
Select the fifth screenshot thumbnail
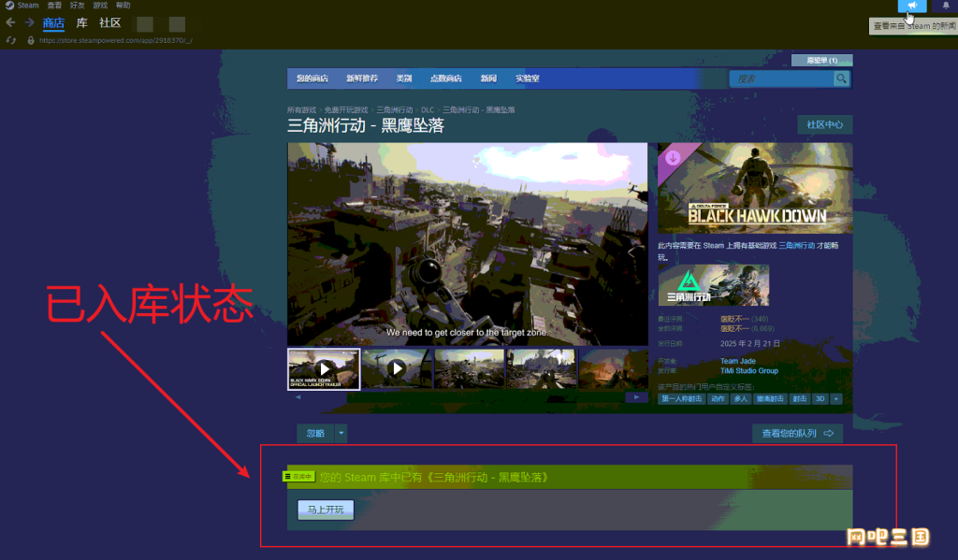pyautogui.click(x=614, y=368)
